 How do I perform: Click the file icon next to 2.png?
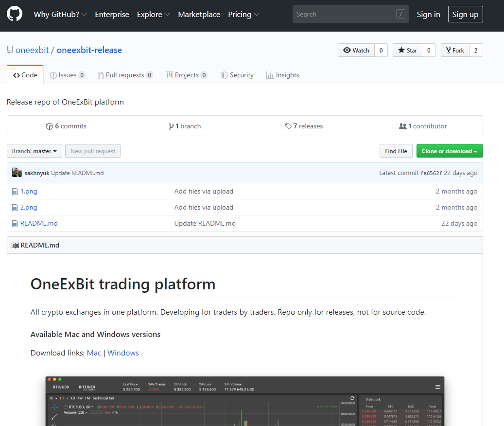15,208
